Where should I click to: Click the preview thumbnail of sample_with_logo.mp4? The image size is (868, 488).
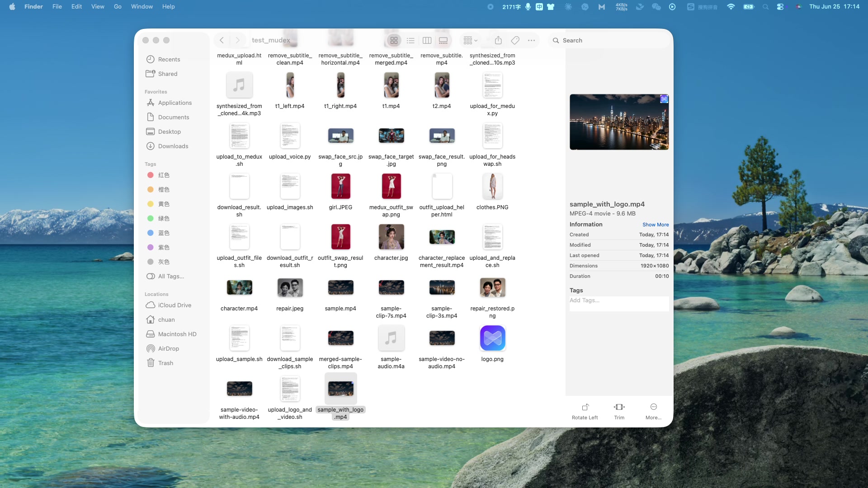pos(619,122)
